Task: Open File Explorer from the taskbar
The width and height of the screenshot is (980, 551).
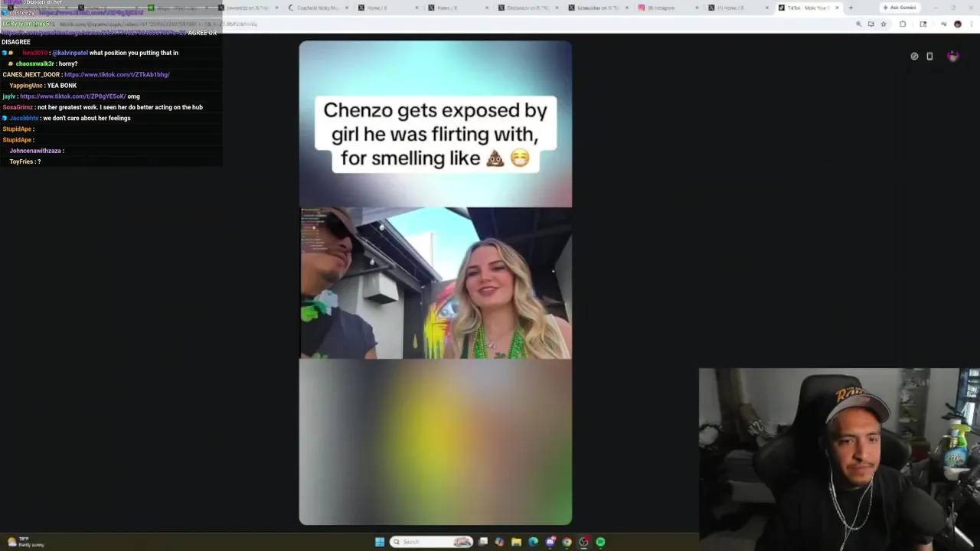Action: (517, 542)
